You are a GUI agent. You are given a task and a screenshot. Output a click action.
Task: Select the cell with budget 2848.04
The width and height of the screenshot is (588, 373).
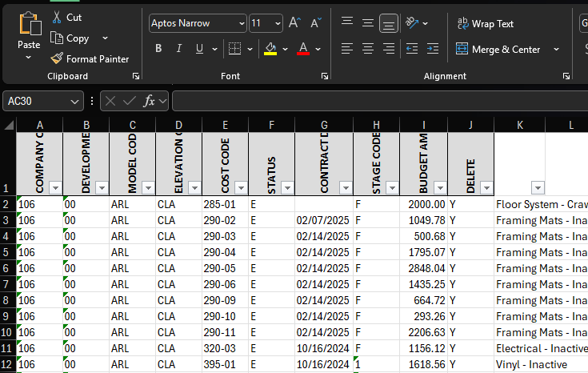click(423, 268)
